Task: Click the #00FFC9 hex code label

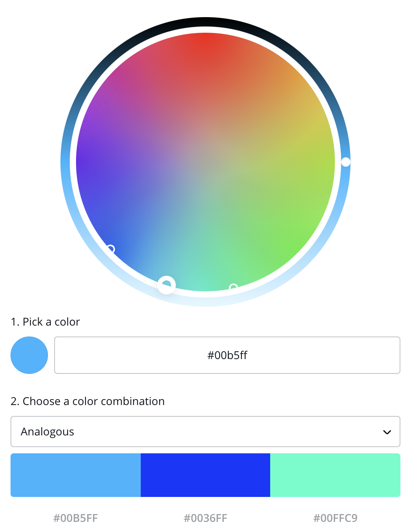Action: click(x=335, y=518)
